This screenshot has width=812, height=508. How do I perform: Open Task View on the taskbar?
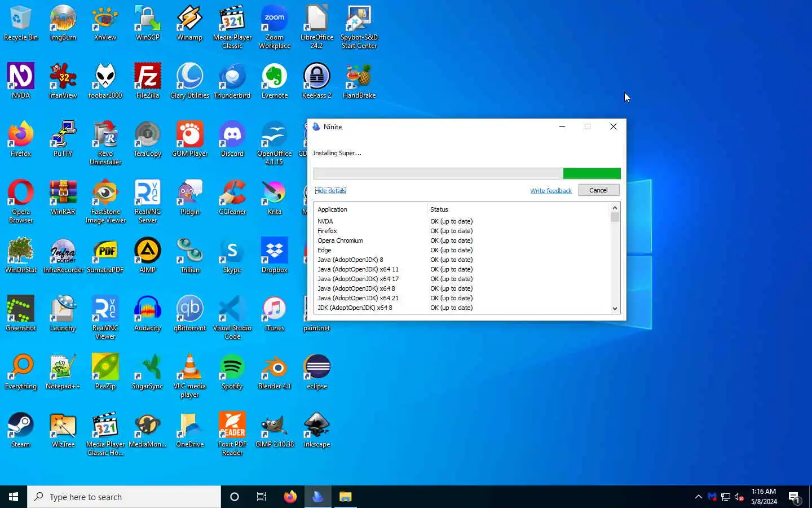coord(262,497)
